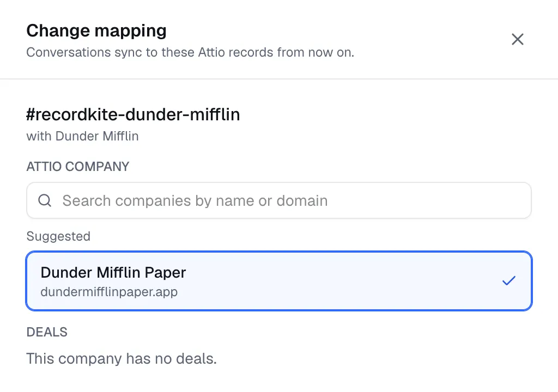558x392 pixels.
Task: Click the dundermifflinpaper.app domain text
Action: point(109,292)
